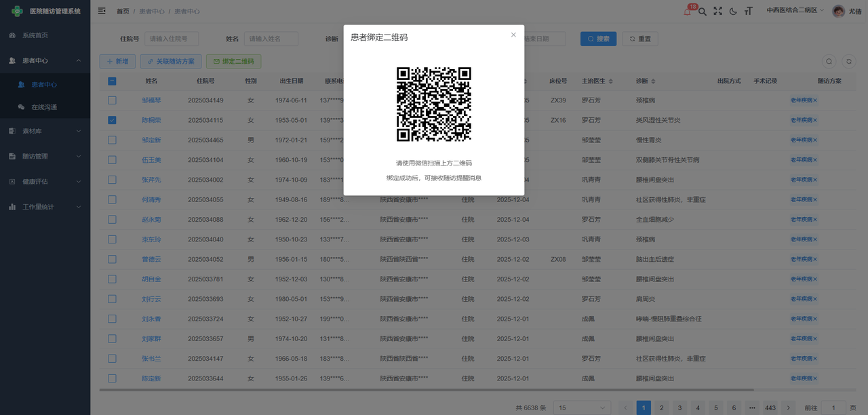Go to previous page arrow

pos(625,408)
